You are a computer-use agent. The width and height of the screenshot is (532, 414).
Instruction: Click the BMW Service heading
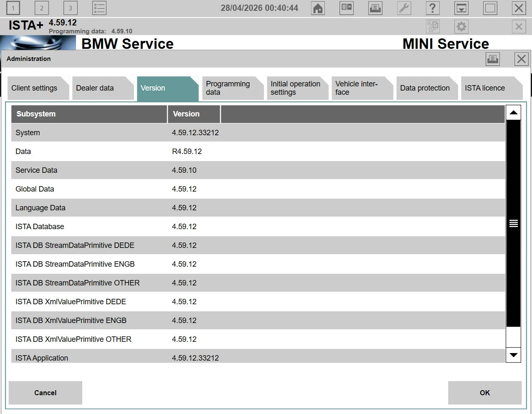pyautogui.click(x=127, y=44)
